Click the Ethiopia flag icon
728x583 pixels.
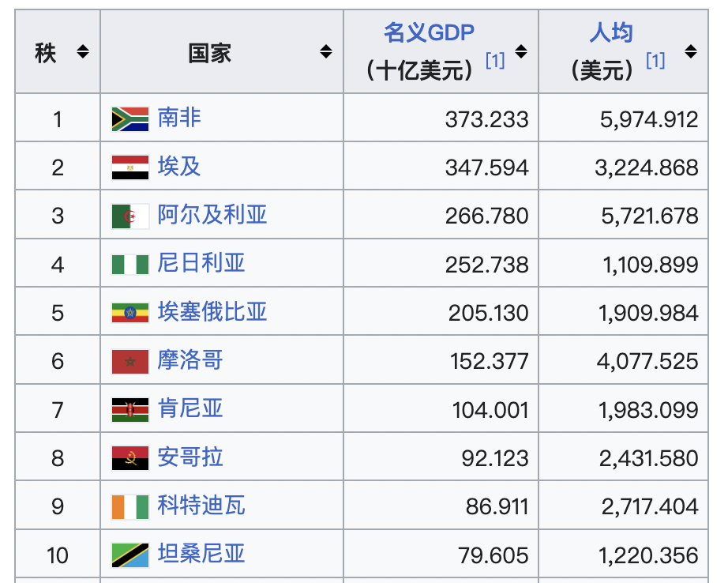tap(130, 313)
